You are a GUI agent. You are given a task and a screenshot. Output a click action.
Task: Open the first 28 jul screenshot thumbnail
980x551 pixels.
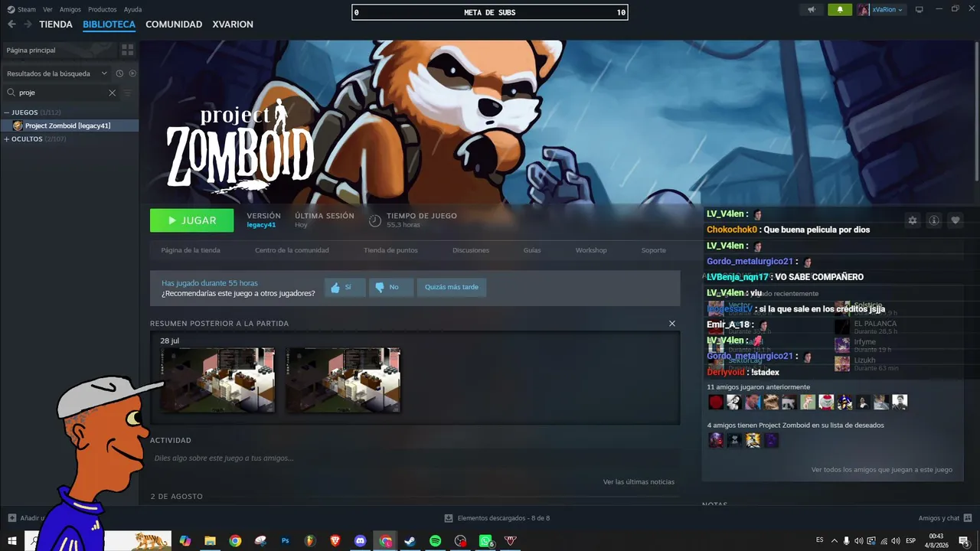click(217, 380)
